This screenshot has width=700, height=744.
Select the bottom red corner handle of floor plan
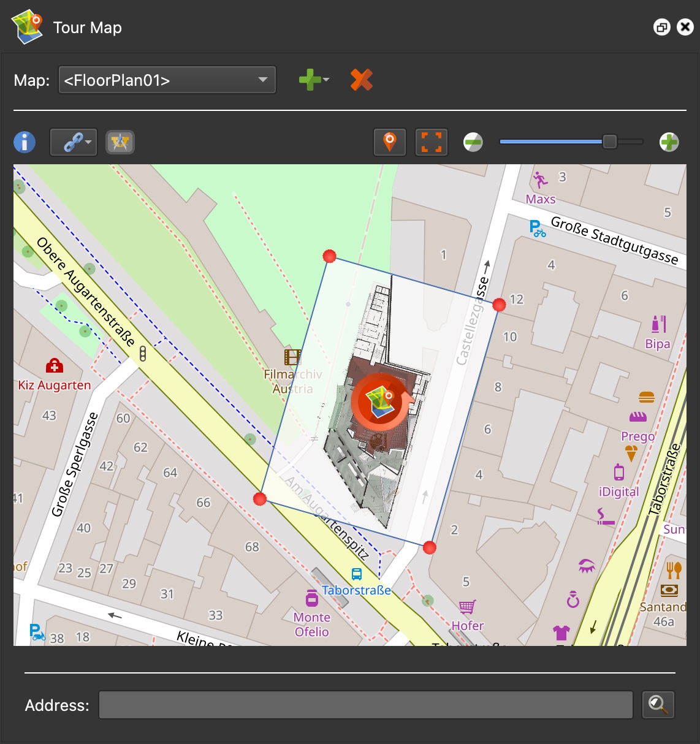tap(430, 547)
